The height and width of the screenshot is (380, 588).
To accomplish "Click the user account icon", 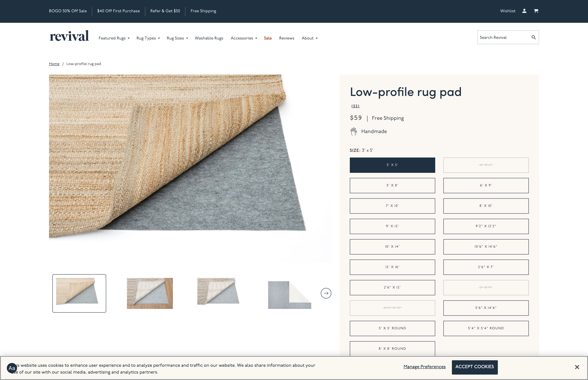I will point(524,11).
